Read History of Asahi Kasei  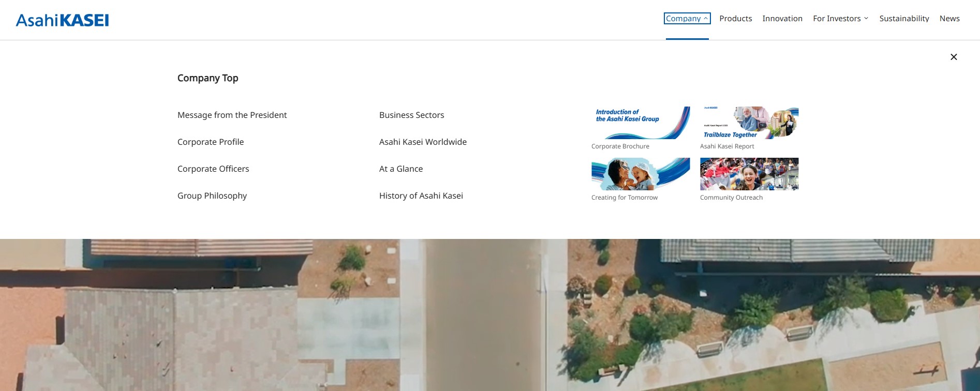[x=421, y=195]
